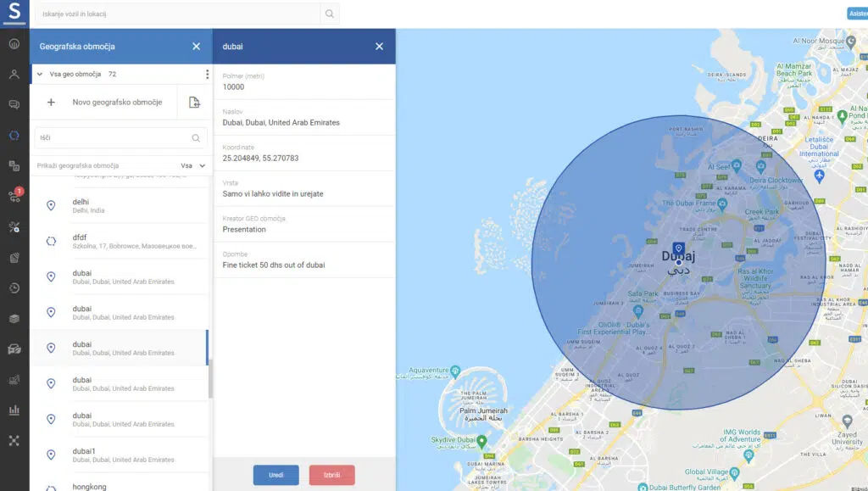Open the user profile sidebar icon
This screenshot has width=868, height=491.
[x=14, y=74]
